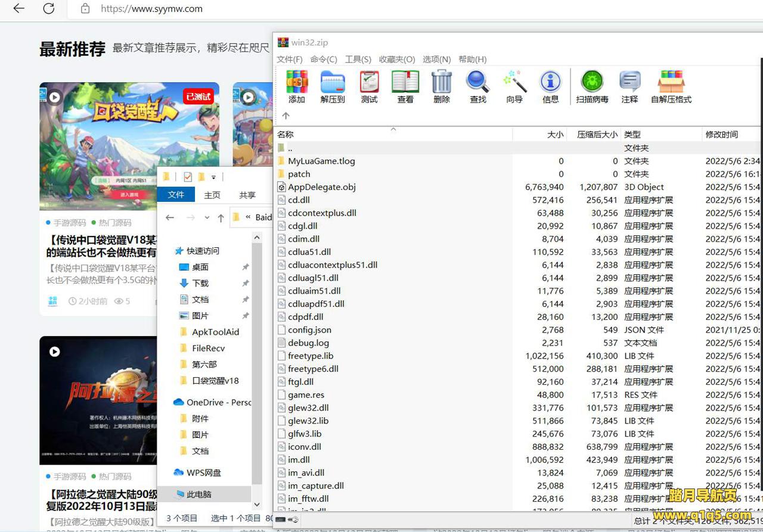Viewport: 763px width, 532px height.
Task: Toggle the properties checkmark in Explorer quick access toolbar
Action: (x=188, y=177)
